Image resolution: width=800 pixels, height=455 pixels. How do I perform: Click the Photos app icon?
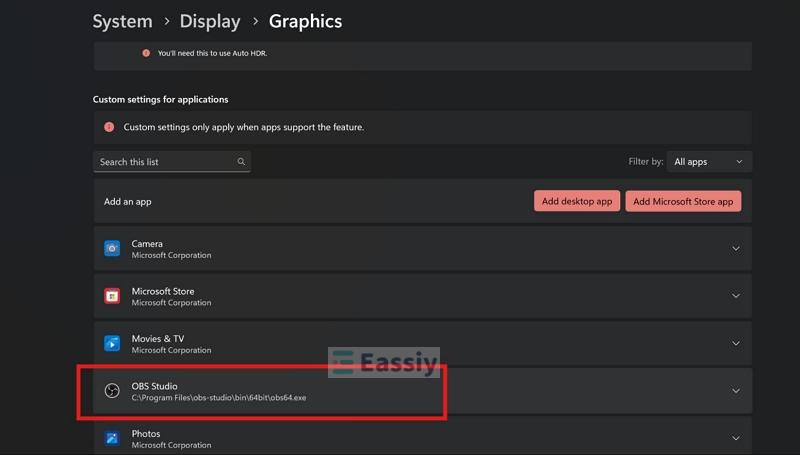pos(112,438)
